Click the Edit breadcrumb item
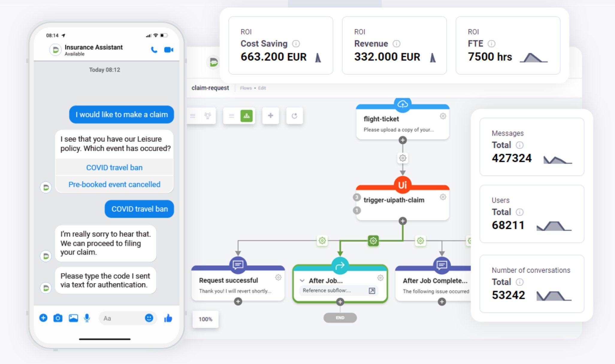615x364 pixels. coord(262,88)
